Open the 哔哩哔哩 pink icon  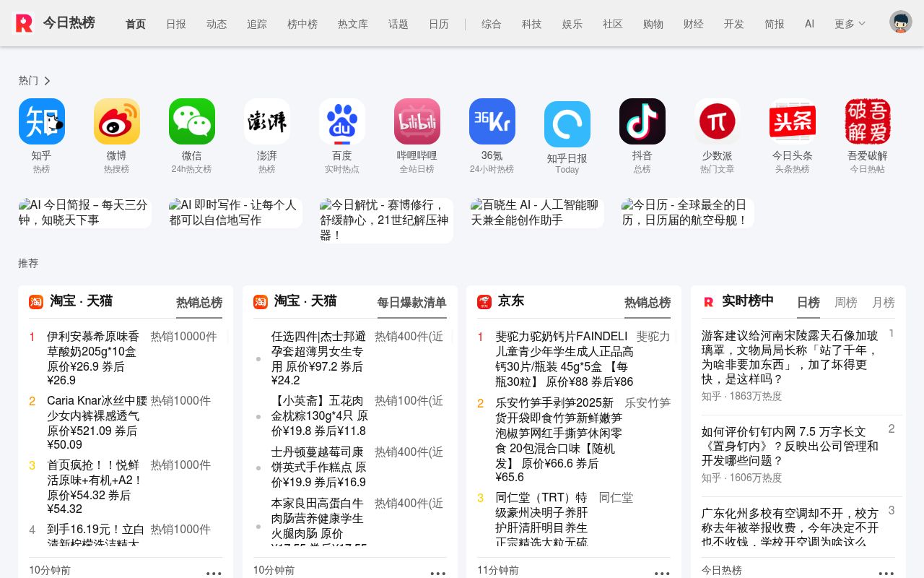pos(417,121)
